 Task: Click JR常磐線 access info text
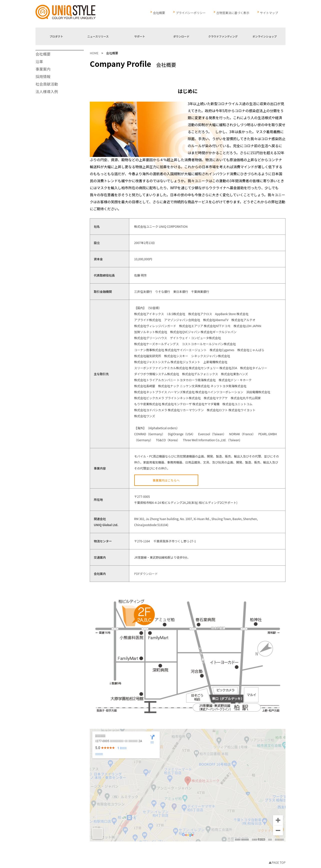tap(161, 557)
